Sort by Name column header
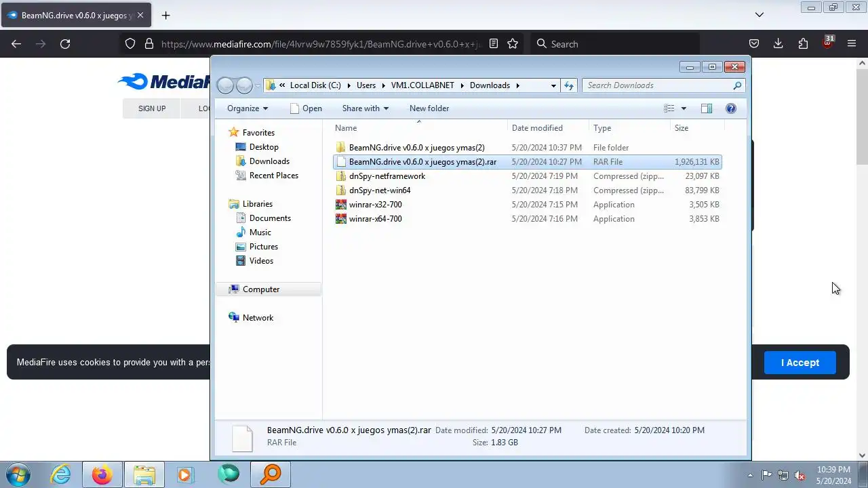868x488 pixels. (x=419, y=128)
